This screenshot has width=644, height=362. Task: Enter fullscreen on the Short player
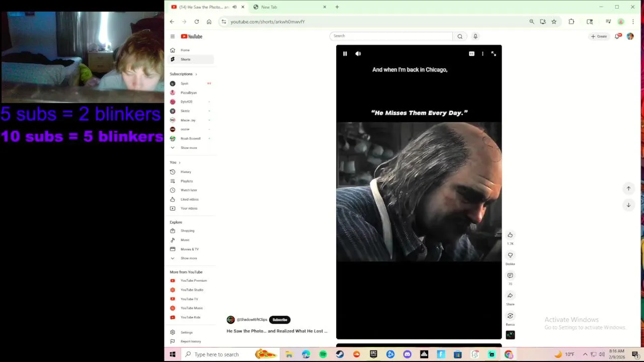[494, 54]
